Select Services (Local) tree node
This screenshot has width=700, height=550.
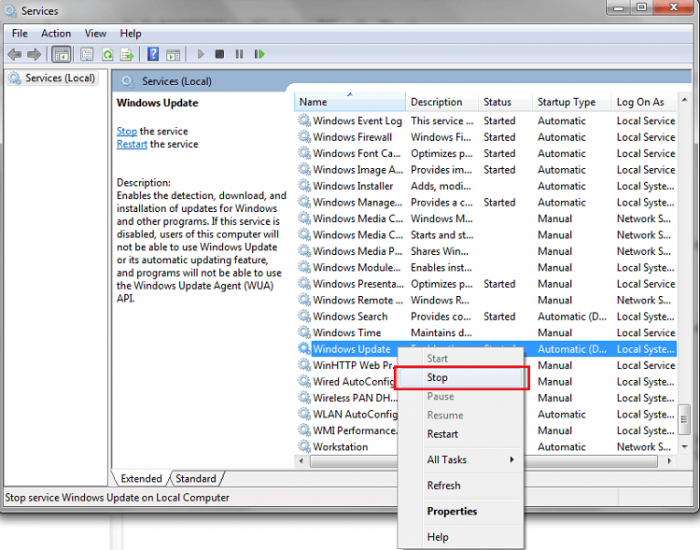tap(53, 78)
